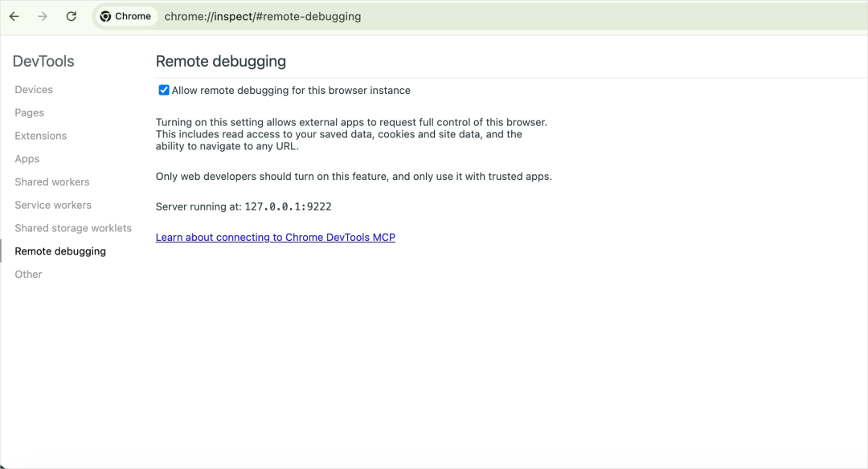
Task: Reload the inspect page
Action: click(x=72, y=16)
